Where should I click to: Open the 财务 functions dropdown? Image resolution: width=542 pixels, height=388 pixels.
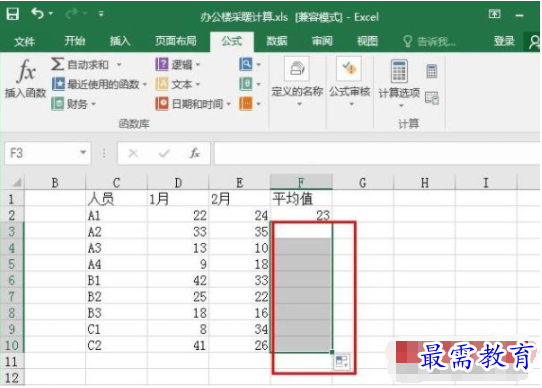pos(73,104)
